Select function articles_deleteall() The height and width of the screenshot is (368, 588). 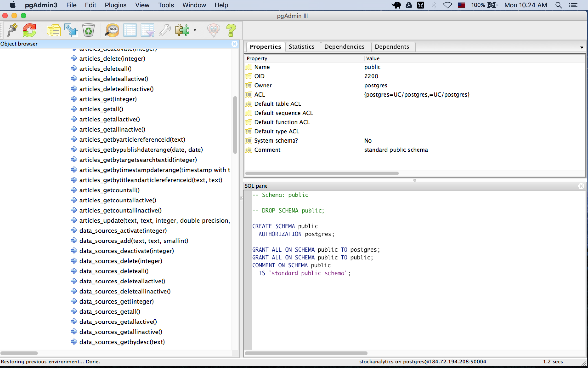pyautogui.click(x=105, y=69)
